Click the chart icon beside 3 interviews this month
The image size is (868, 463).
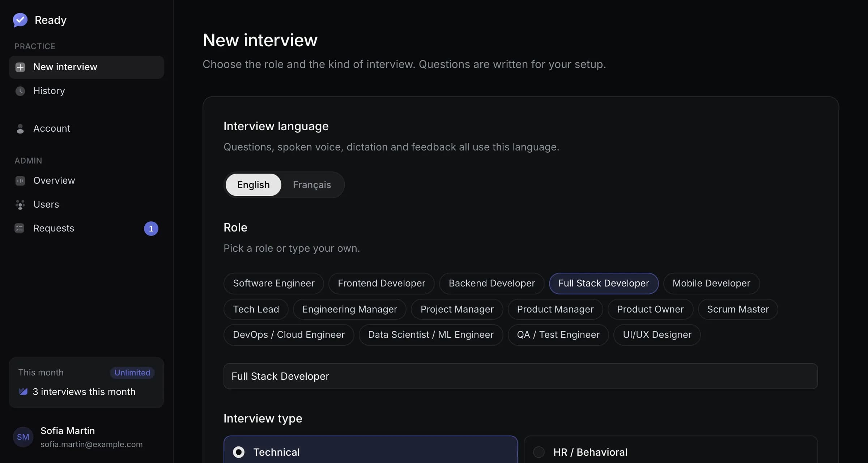tap(23, 392)
